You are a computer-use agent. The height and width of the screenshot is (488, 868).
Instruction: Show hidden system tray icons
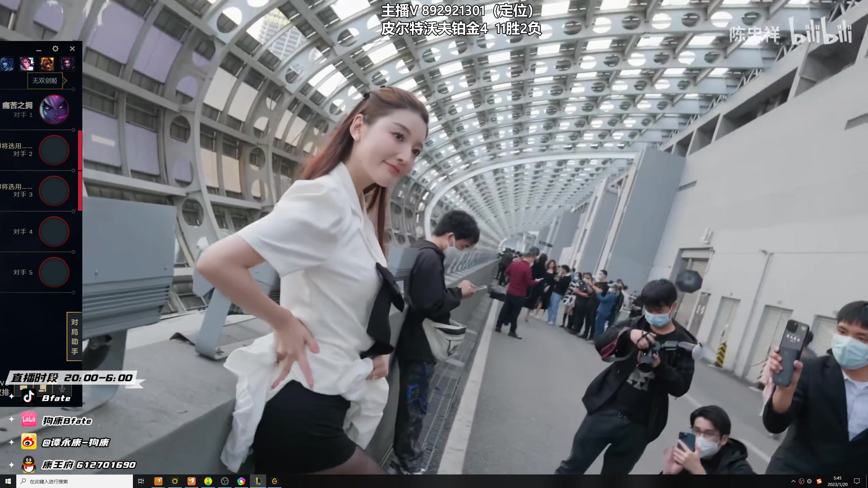coord(793,481)
